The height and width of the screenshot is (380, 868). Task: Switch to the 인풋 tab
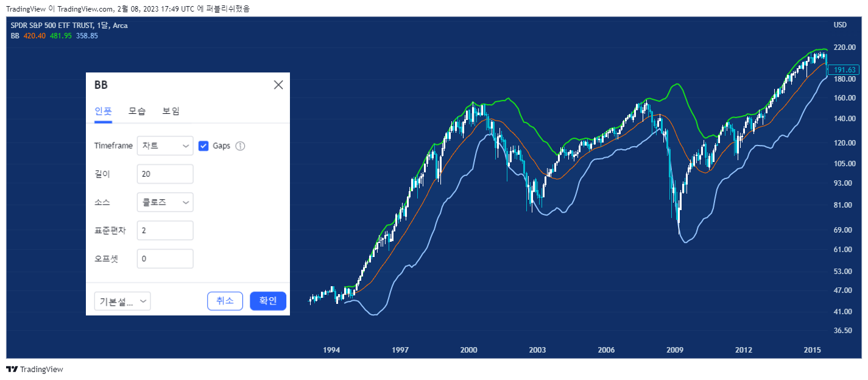click(x=103, y=111)
